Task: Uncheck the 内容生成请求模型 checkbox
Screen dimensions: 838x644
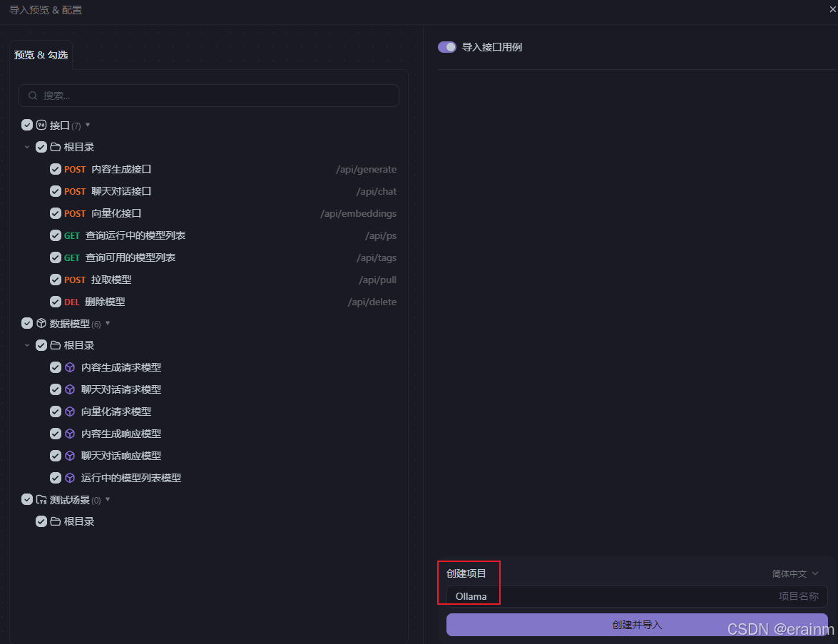Action: pos(56,368)
